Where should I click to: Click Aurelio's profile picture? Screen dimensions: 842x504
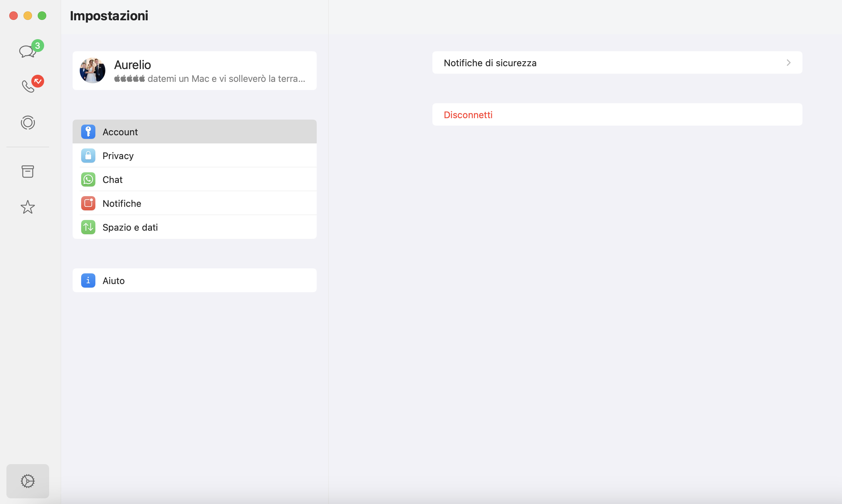93,70
